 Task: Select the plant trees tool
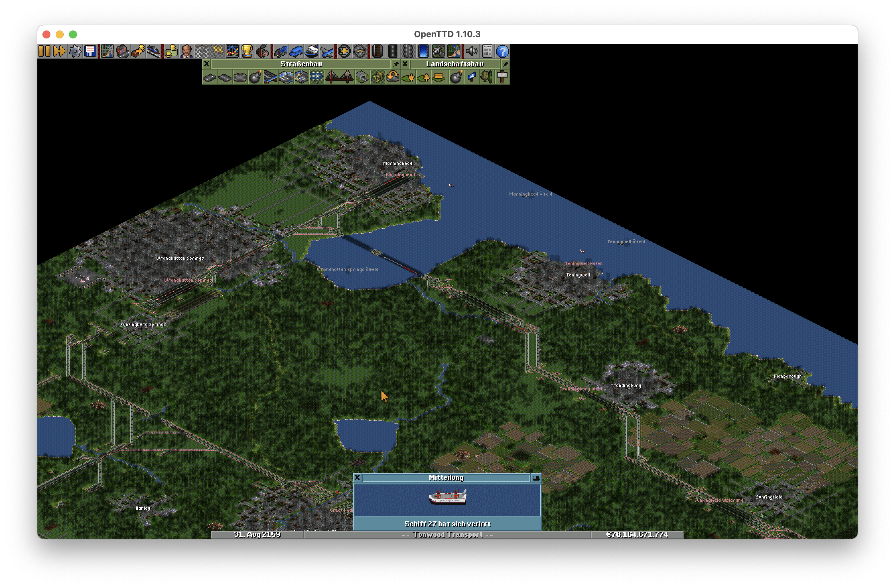coord(487,78)
